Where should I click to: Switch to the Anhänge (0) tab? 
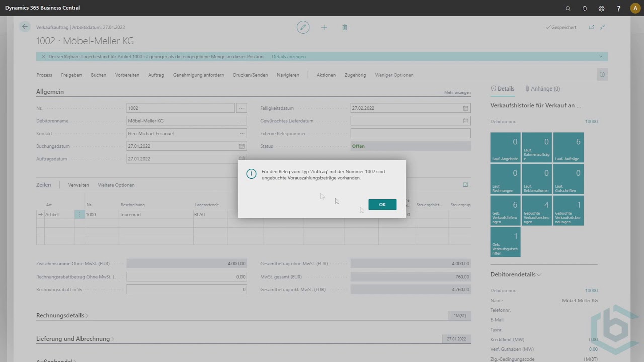(x=542, y=88)
